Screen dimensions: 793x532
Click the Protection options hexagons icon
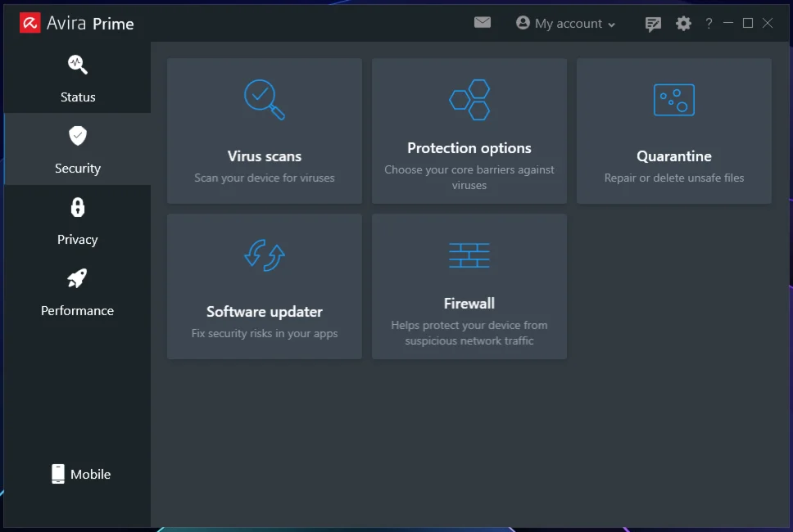tap(469, 100)
